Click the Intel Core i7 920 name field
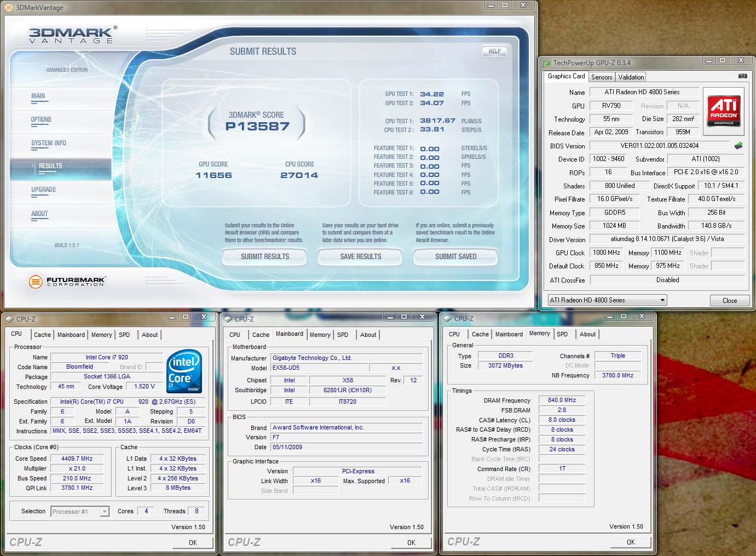 (107, 357)
